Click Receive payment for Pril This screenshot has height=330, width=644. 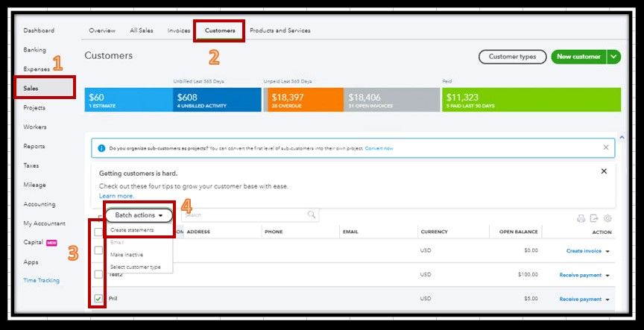581,299
